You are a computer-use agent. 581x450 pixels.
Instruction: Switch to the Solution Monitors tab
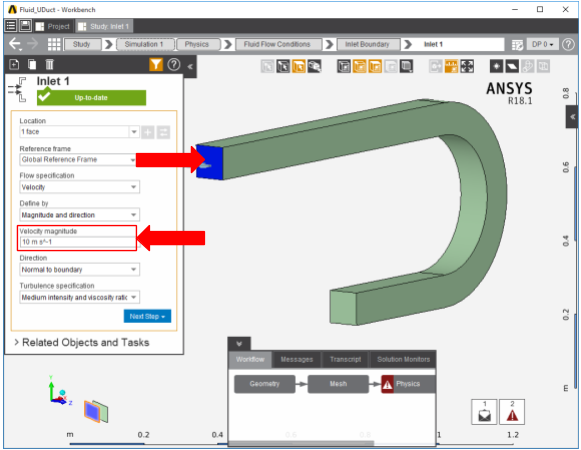403,360
